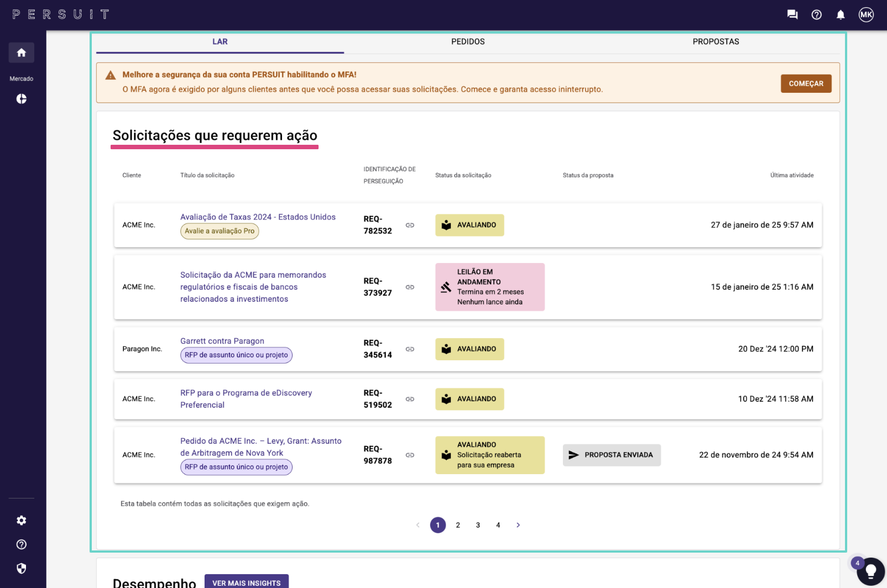
Task: Click AVALIANDO status for REQ-519502
Action: click(x=469, y=399)
